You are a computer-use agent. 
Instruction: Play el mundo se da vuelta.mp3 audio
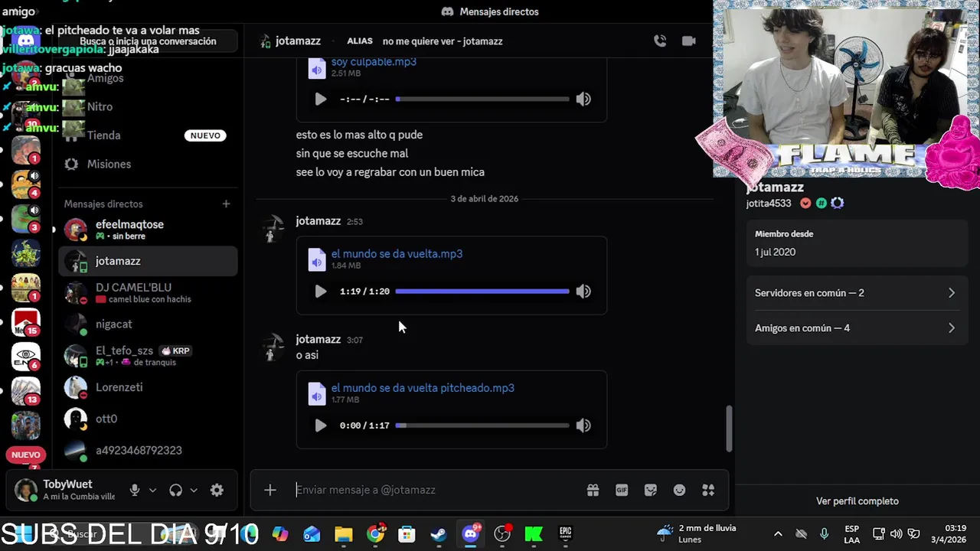[x=321, y=291]
